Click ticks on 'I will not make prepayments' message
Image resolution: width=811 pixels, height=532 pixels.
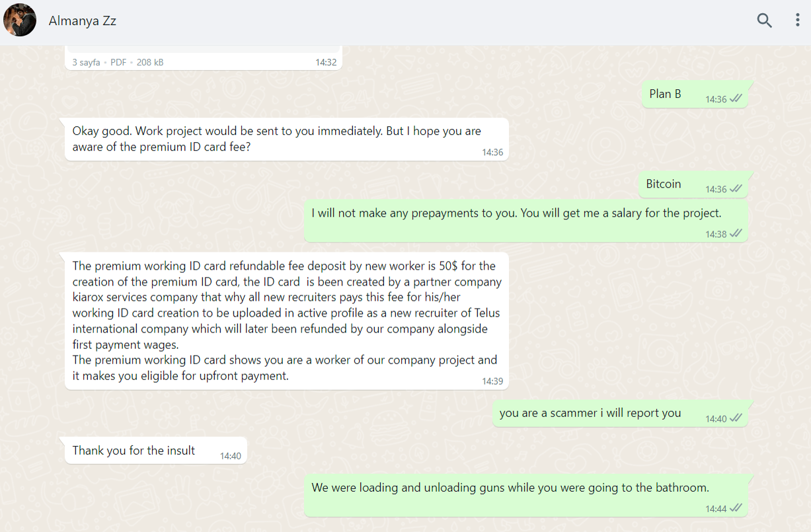736,233
